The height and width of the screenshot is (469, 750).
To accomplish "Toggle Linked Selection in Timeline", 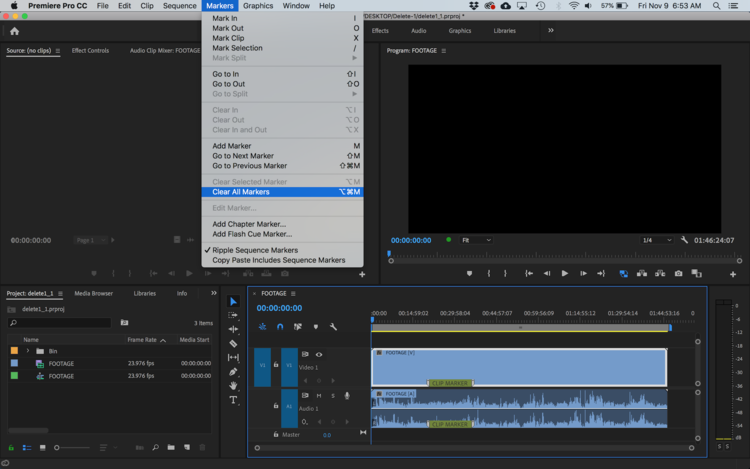I will [298, 327].
